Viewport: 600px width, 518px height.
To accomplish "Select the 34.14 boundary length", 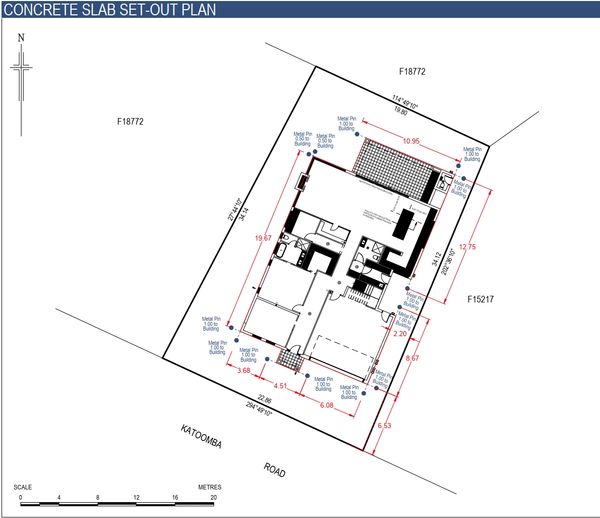I will click(244, 214).
